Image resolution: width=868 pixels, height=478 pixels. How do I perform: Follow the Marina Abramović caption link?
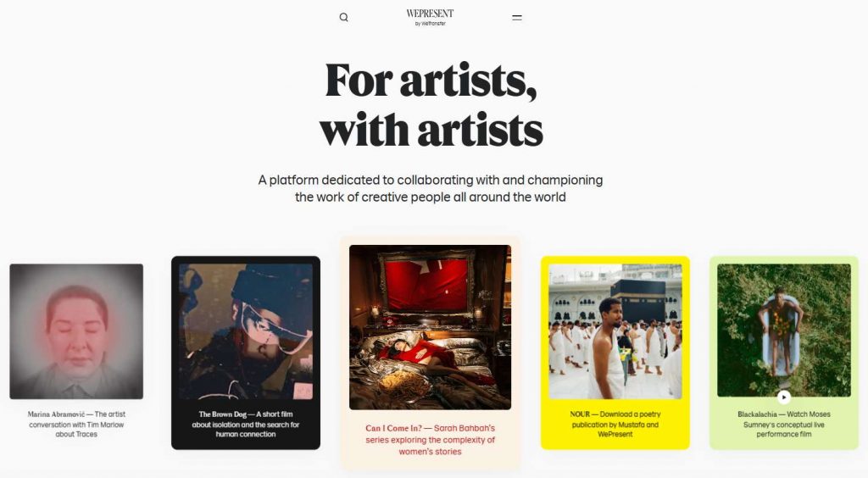pos(76,425)
